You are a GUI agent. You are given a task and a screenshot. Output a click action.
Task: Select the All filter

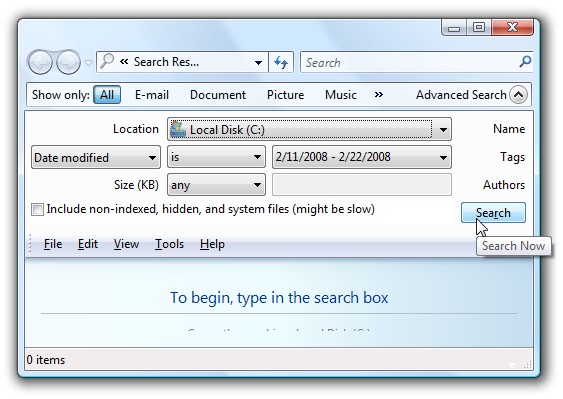pyautogui.click(x=107, y=95)
